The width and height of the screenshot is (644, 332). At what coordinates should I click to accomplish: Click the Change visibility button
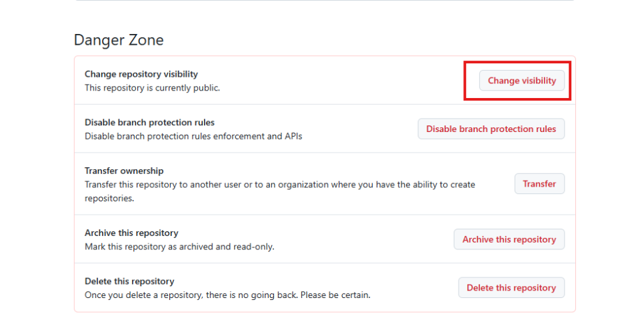coord(521,81)
